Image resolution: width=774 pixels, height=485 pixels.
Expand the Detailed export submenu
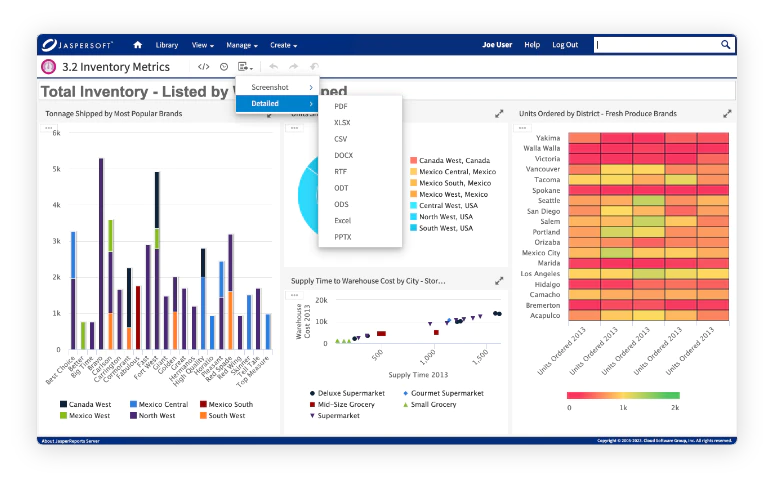point(277,103)
